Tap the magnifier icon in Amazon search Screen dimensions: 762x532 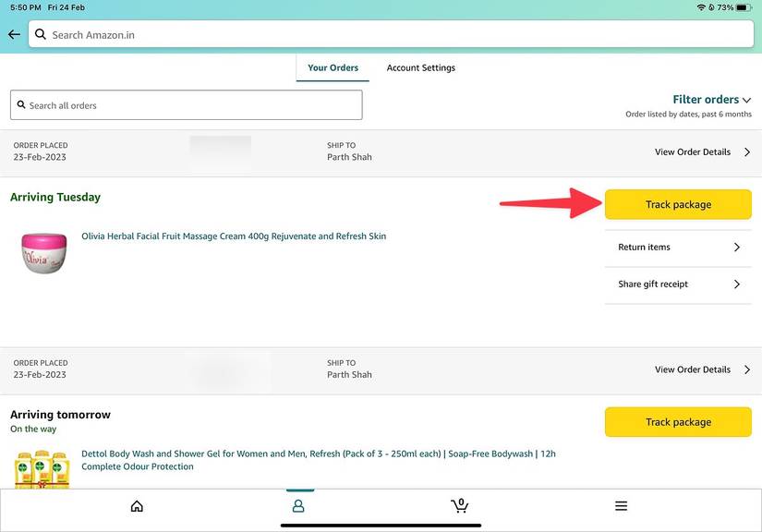(x=40, y=35)
